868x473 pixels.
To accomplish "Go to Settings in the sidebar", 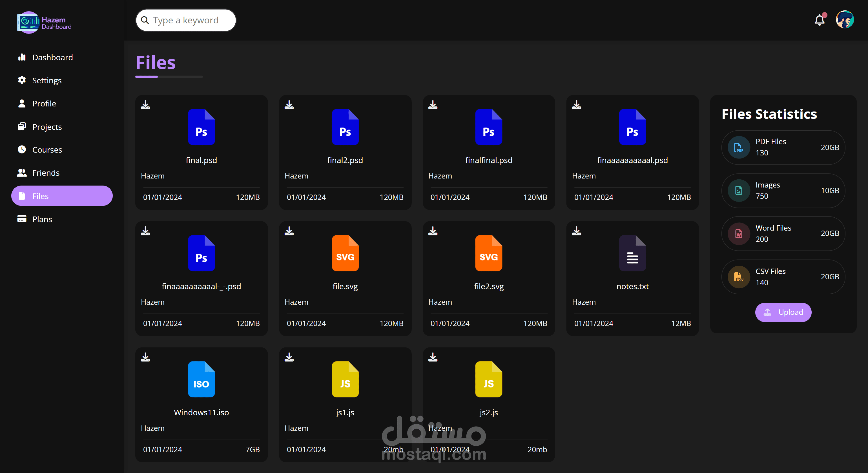I will coord(46,81).
